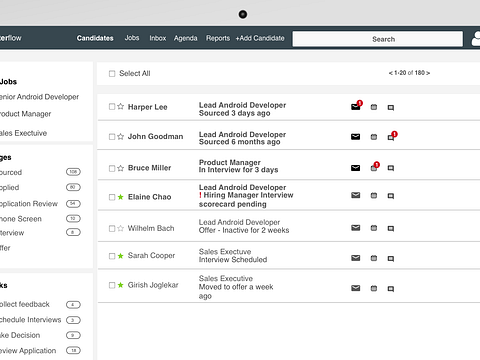This screenshot has width=480, height=360.
Task: Star the candidate Bruce Miller
Action: pyautogui.click(x=121, y=168)
